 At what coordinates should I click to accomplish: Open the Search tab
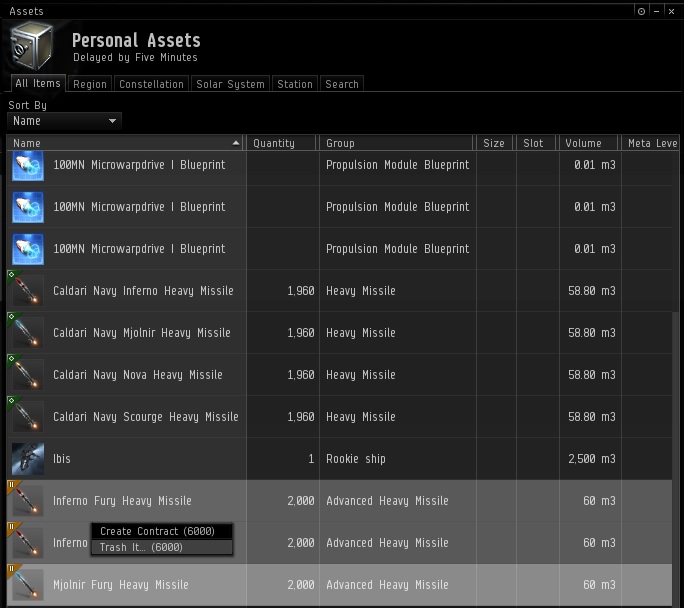click(x=342, y=84)
